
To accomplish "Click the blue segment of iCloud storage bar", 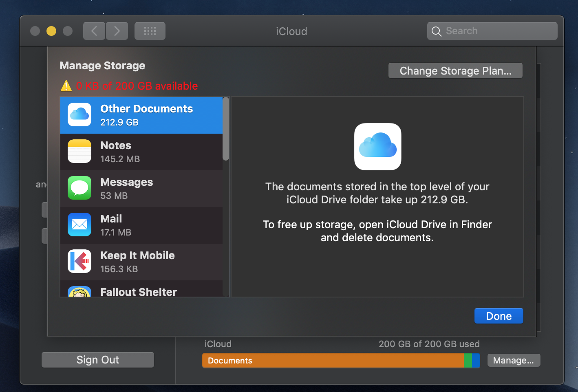I will tap(476, 361).
